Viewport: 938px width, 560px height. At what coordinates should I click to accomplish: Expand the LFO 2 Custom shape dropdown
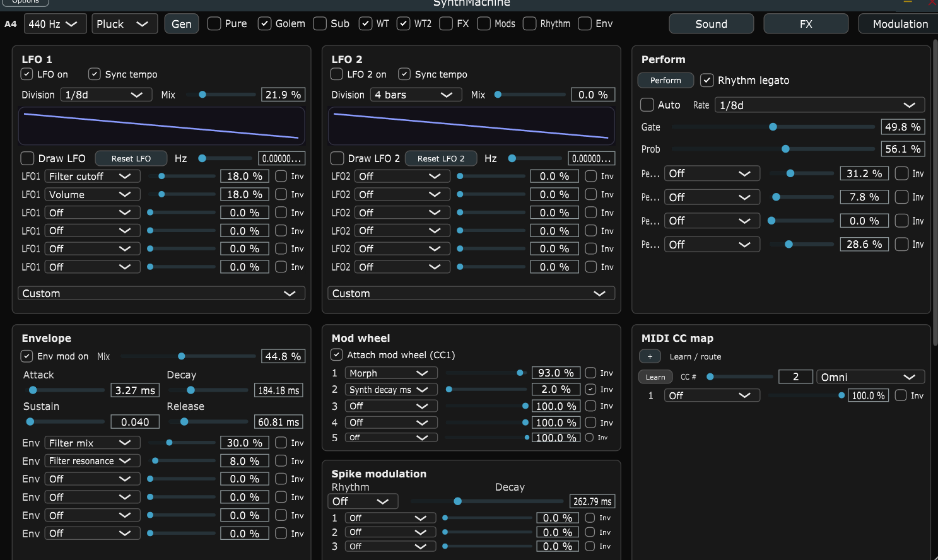471,293
